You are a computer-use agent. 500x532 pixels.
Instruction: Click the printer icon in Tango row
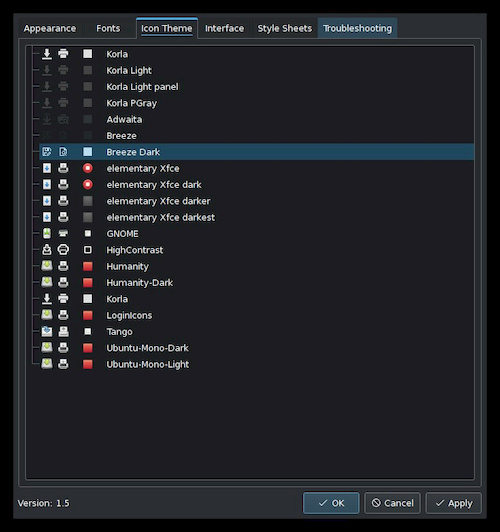[63, 331]
